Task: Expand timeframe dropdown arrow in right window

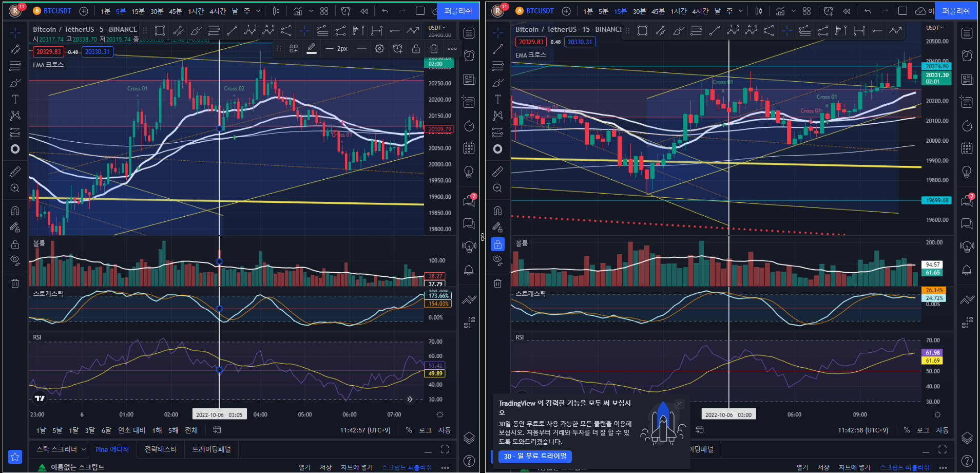Action: click(741, 11)
